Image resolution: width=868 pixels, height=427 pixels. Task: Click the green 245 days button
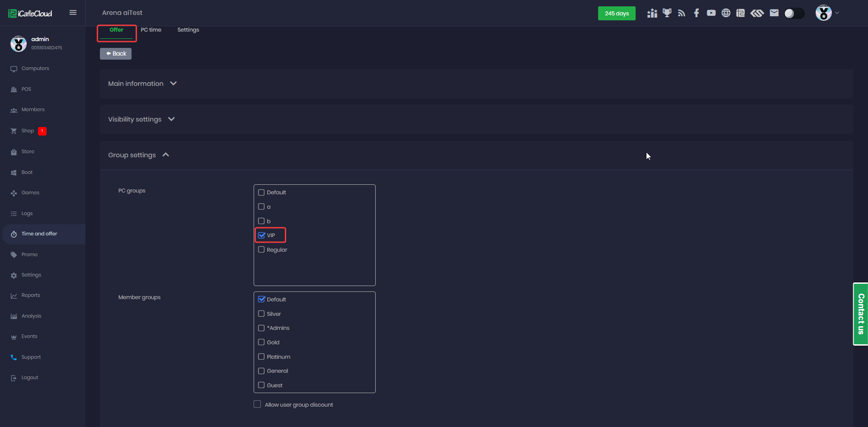[617, 14]
